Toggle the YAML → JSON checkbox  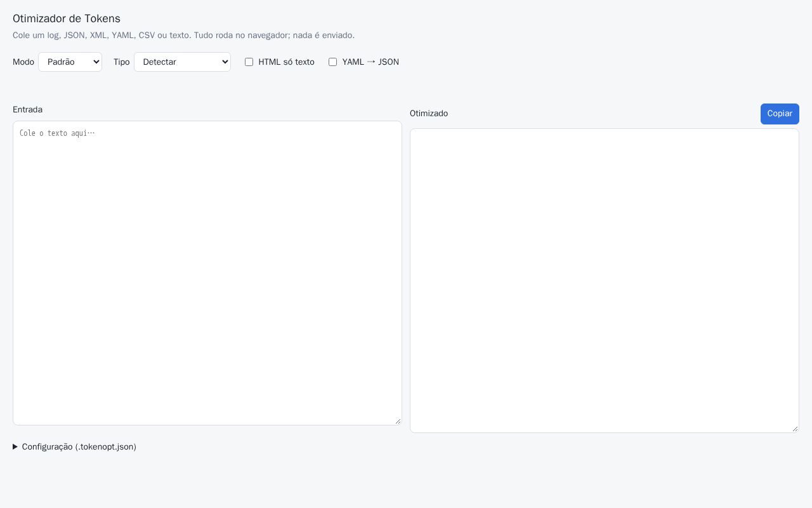332,62
